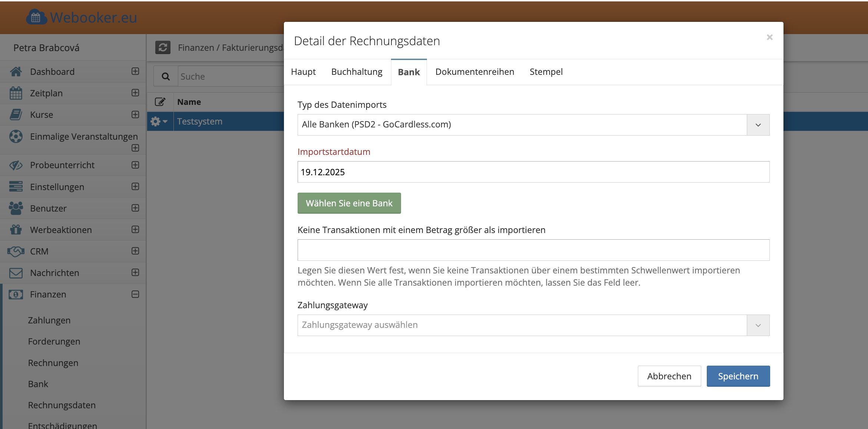Click the Nachrichten envelope icon
Screen dimensions: 868x429
(16, 273)
